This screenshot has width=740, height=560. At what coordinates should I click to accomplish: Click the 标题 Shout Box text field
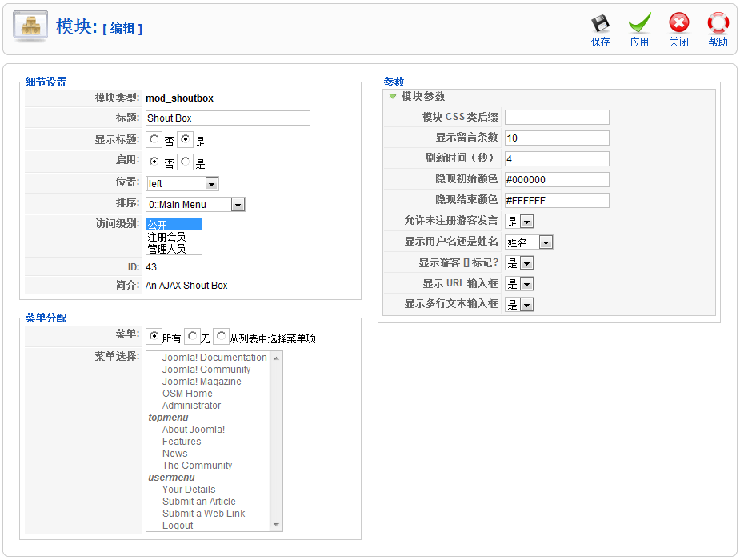[227, 118]
